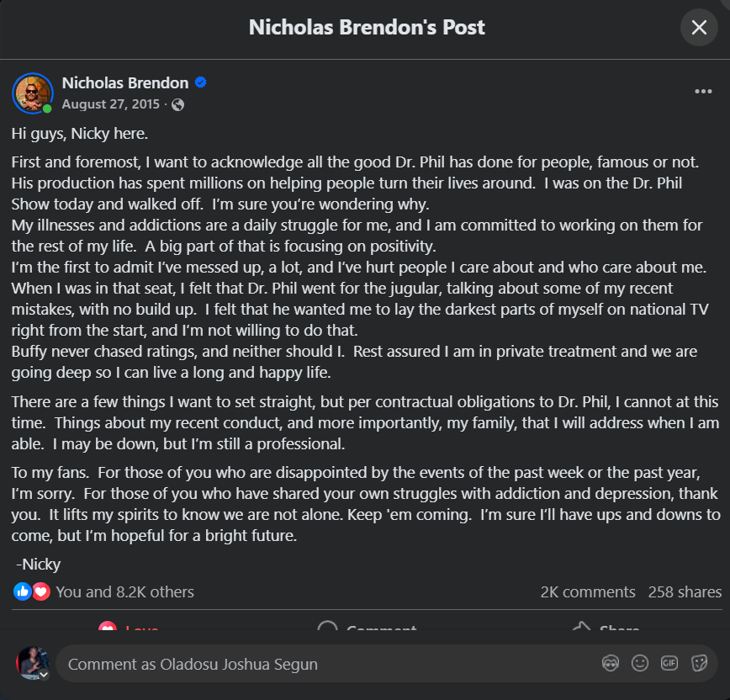Close the Nicholas Brendon post dialog
Screen dimensions: 730x700
click(x=699, y=28)
